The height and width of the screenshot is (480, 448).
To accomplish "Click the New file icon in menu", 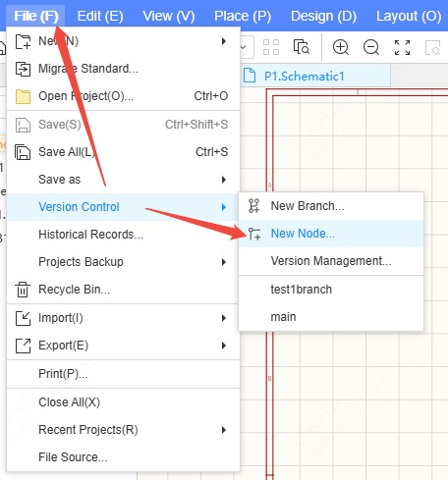I will pos(23,41).
